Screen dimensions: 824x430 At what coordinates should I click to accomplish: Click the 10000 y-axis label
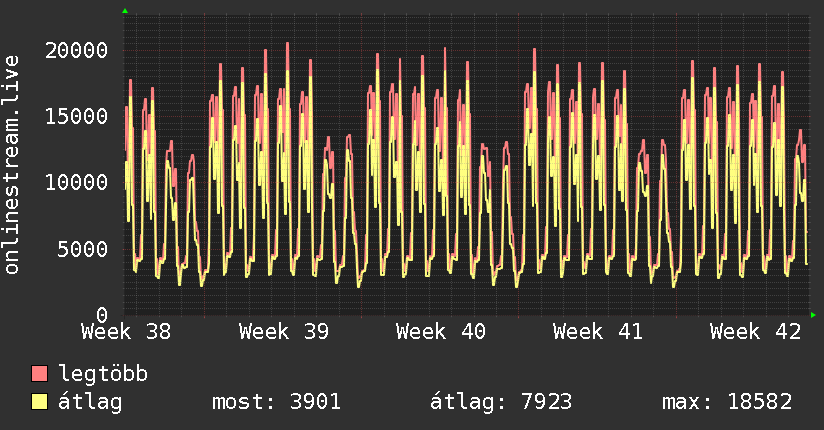pos(76,182)
